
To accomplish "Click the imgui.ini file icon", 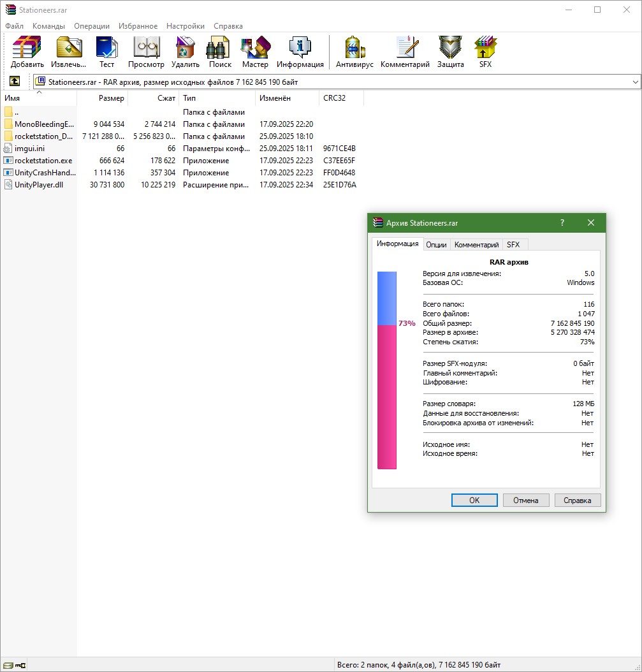I will [x=8, y=149].
